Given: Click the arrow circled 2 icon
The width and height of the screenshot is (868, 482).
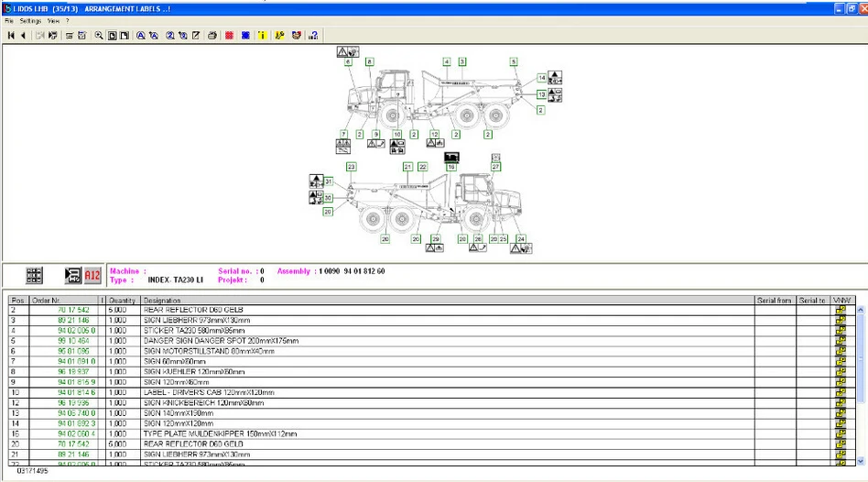Looking at the screenshot, I should point(183,36).
